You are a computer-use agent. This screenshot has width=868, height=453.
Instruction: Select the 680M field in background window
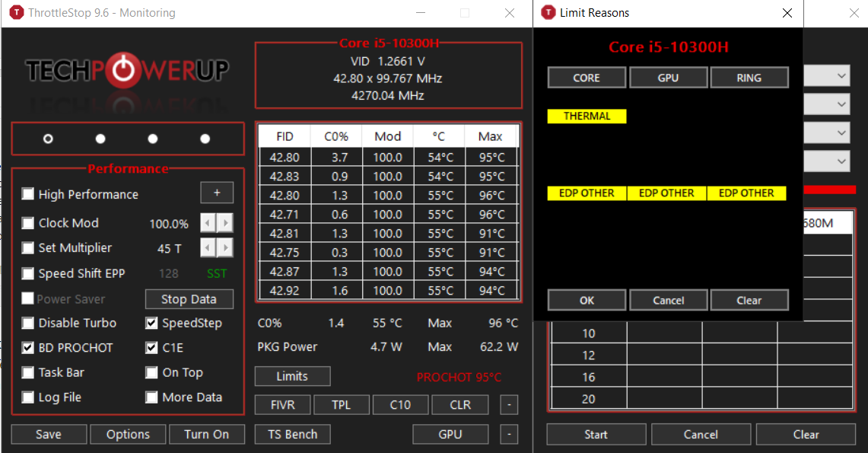click(827, 222)
